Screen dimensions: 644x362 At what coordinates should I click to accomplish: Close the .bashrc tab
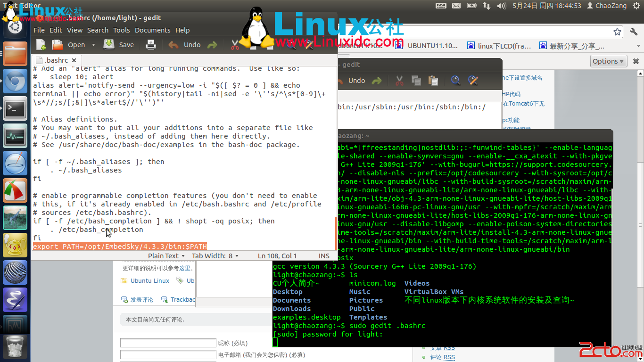(74, 60)
